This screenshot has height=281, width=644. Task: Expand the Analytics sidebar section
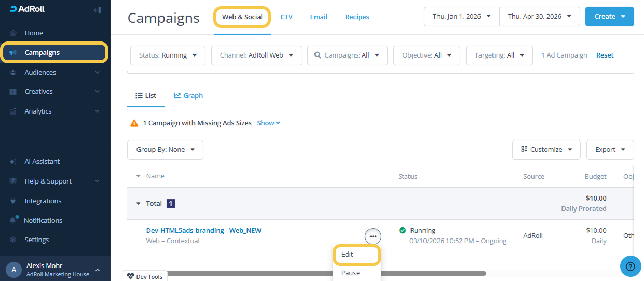[x=55, y=111]
